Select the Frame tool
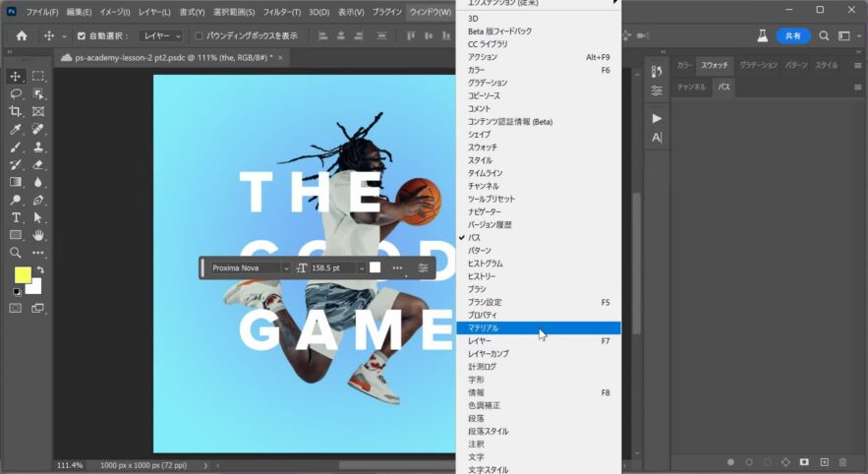Screen dimensions: 868x474 click(x=38, y=112)
